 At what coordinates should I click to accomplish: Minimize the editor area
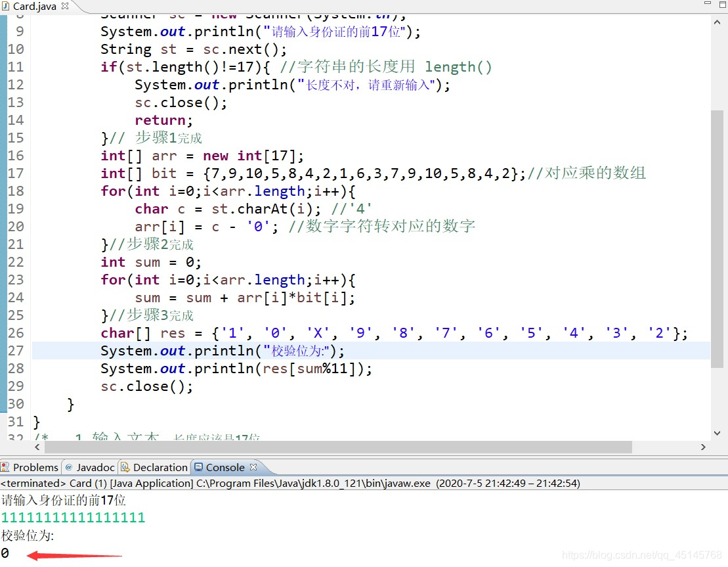(x=707, y=3)
